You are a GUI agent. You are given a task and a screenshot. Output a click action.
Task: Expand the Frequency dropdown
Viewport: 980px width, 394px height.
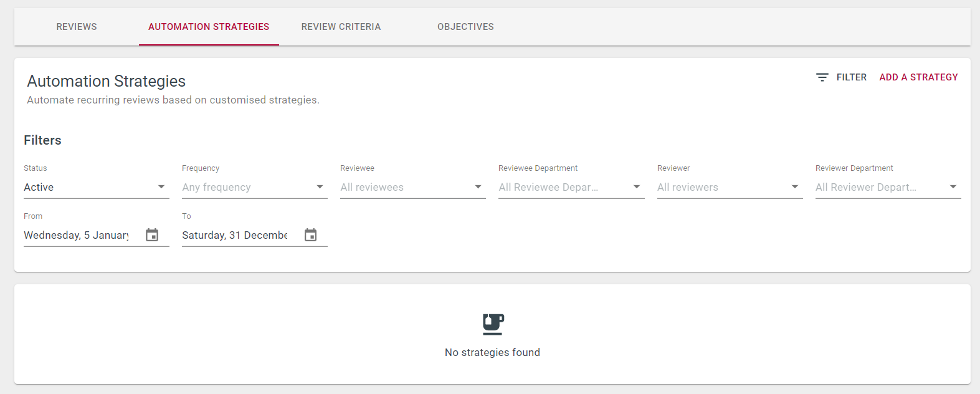(255, 187)
